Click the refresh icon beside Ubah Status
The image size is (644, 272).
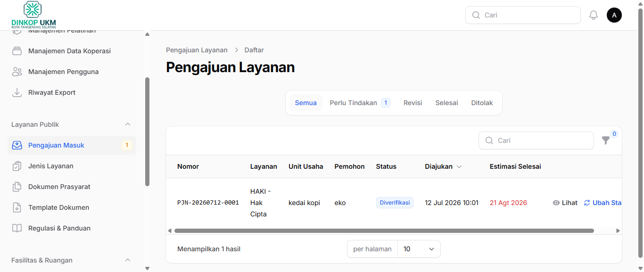coord(587,203)
